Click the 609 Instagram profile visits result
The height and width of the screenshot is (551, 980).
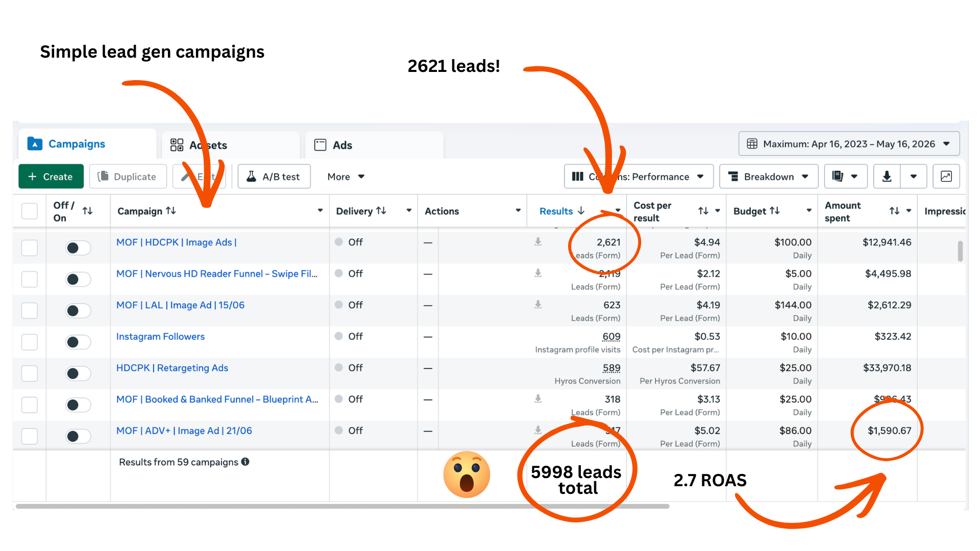point(611,337)
